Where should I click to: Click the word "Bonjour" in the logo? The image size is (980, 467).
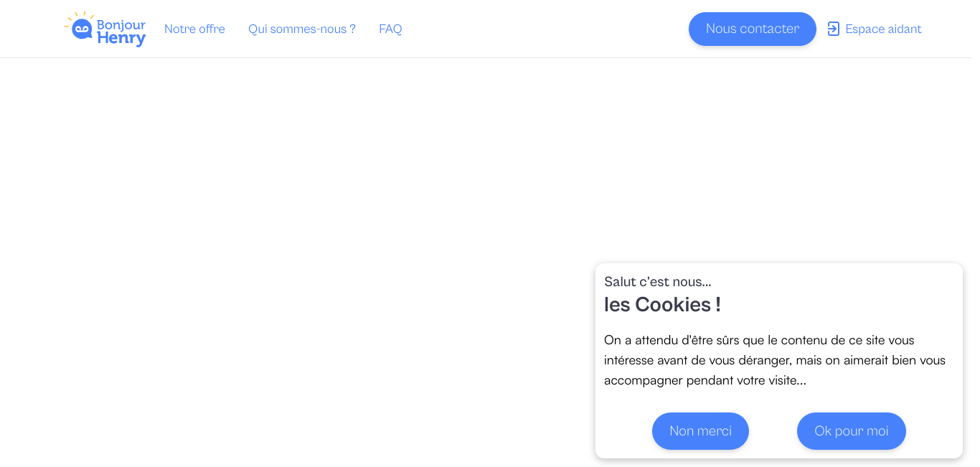point(121,24)
